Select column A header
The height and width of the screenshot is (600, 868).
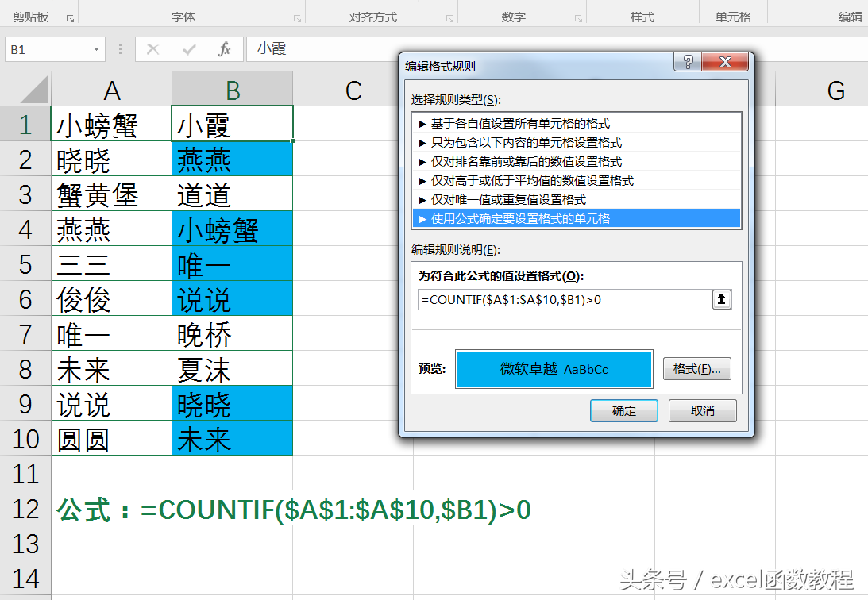(111, 90)
